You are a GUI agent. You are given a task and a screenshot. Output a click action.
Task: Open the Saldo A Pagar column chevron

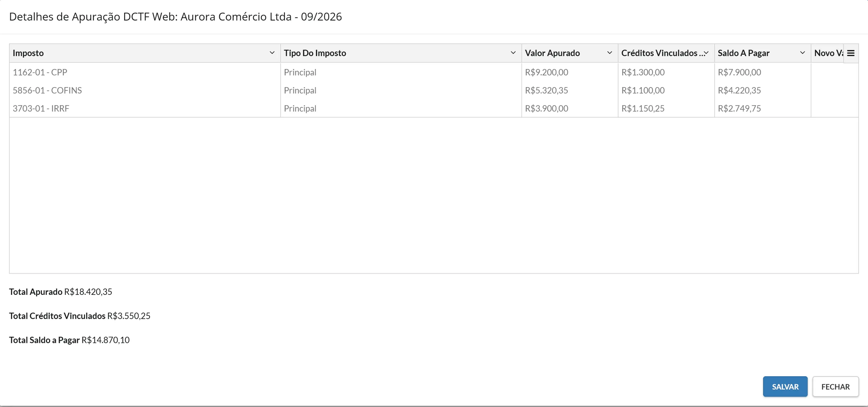pyautogui.click(x=802, y=53)
